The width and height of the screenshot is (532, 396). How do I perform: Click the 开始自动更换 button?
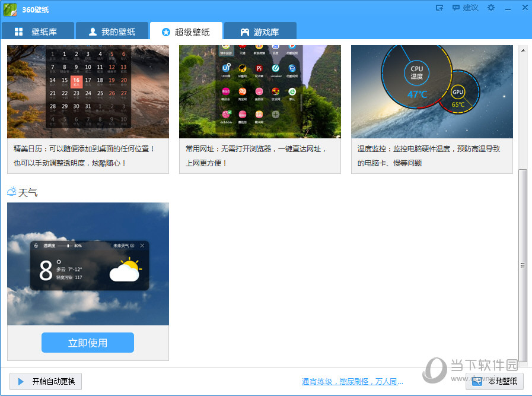click(45, 381)
